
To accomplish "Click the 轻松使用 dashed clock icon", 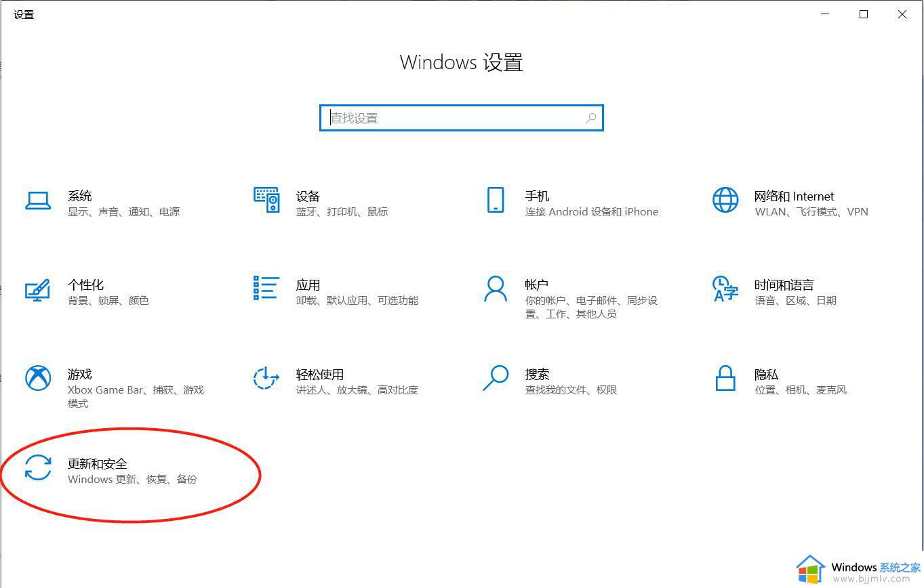I will (266, 378).
